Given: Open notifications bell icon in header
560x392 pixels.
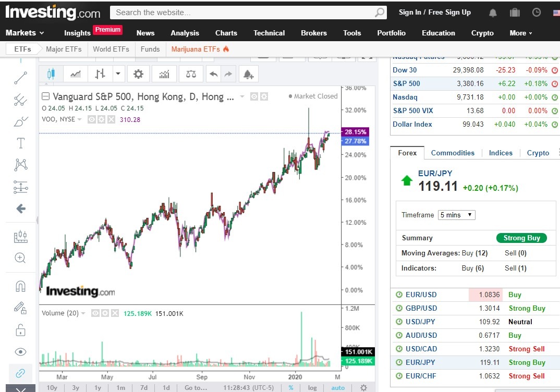Looking at the screenshot, I should pyautogui.click(x=493, y=13).
